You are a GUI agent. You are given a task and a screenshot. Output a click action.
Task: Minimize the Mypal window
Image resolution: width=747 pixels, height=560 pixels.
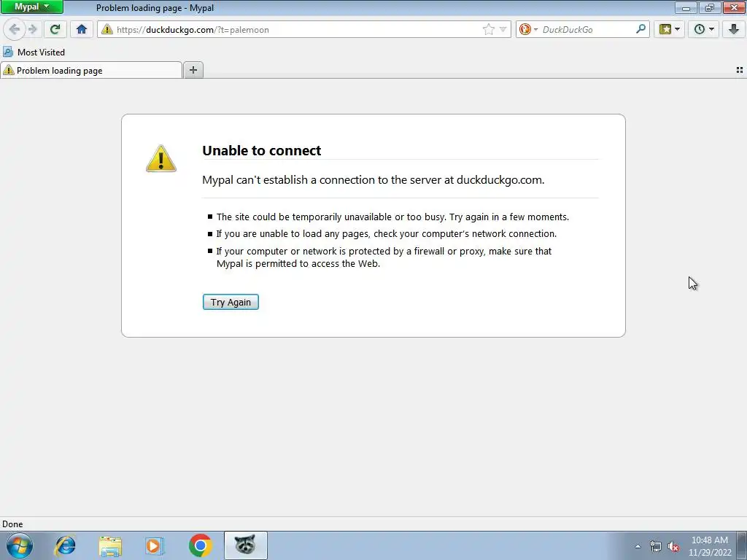(x=686, y=7)
